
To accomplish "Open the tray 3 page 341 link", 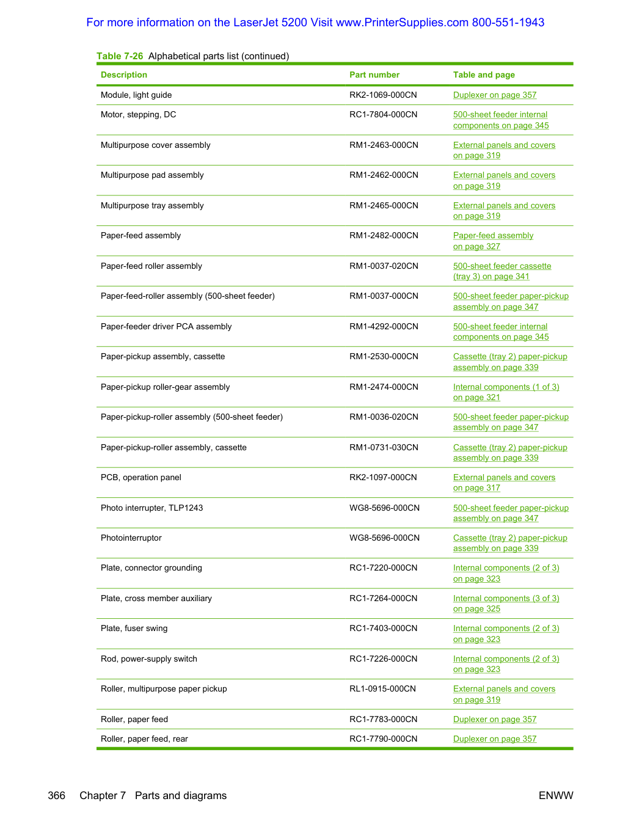I will pyautogui.click(x=502, y=271).
